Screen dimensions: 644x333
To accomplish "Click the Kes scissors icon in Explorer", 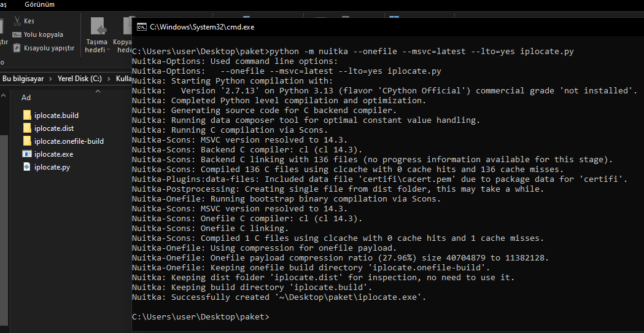I will pyautogui.click(x=17, y=21).
